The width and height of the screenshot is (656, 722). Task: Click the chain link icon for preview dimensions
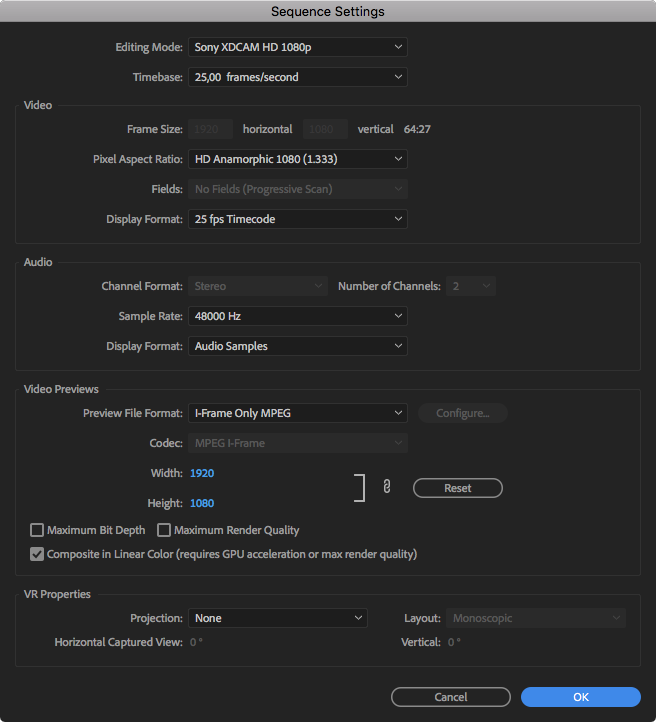tap(387, 486)
